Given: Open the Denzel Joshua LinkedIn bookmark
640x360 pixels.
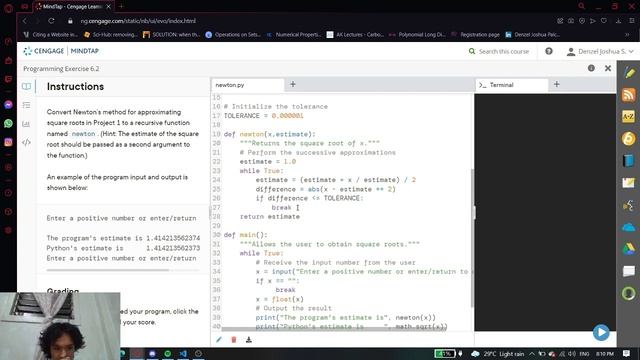Looking at the screenshot, I should pos(533,35).
